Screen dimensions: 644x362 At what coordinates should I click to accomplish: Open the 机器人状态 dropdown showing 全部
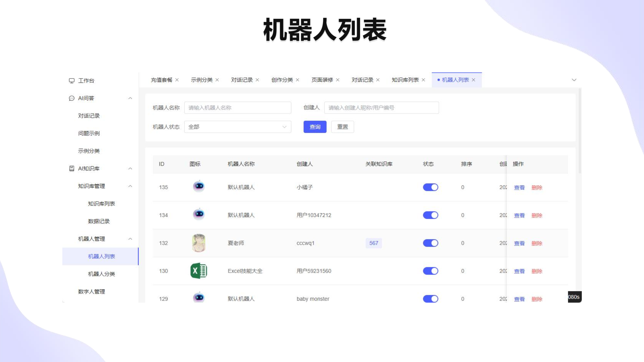coord(237,127)
